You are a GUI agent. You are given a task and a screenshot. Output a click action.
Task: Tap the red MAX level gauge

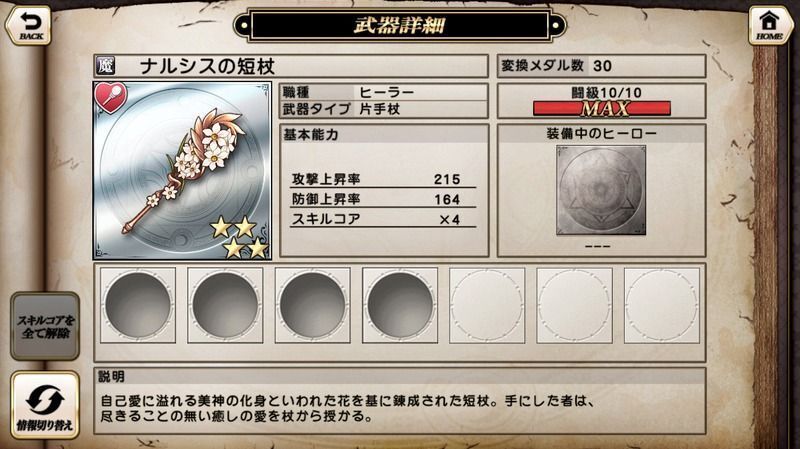pos(602,108)
